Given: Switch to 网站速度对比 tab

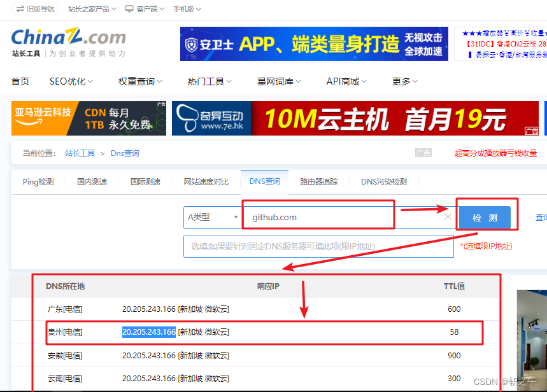Looking at the screenshot, I should tap(206, 182).
